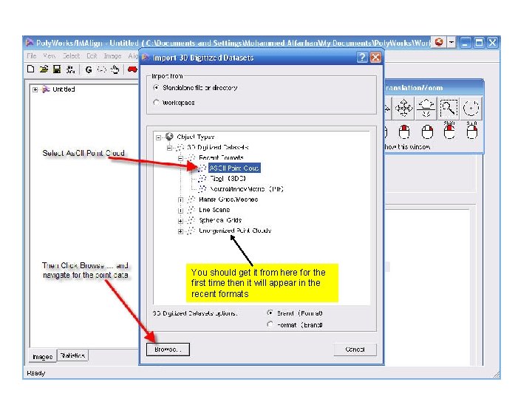Click the Line Scans label
Image resolution: width=532 pixels, height=399 pixels.
point(214,210)
